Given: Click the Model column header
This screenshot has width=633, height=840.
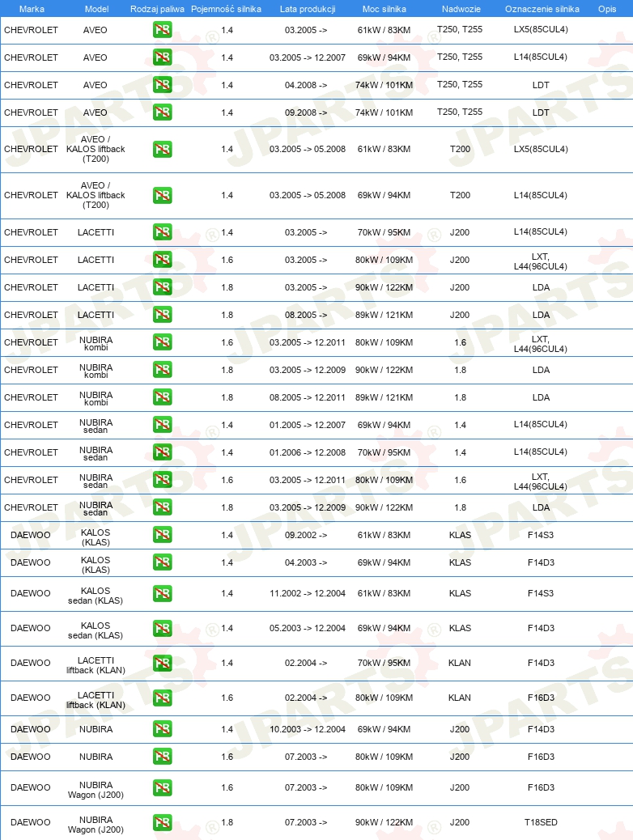Looking at the screenshot, I should (x=96, y=9).
